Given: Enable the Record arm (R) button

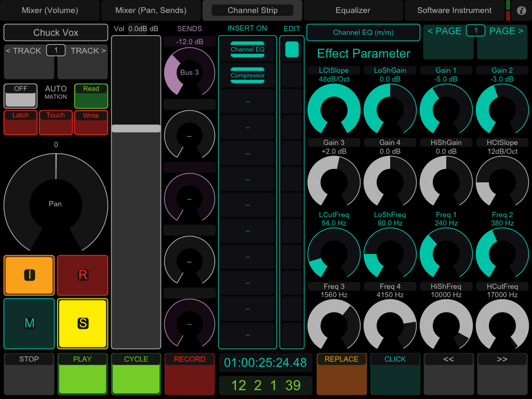Looking at the screenshot, I should point(83,275).
